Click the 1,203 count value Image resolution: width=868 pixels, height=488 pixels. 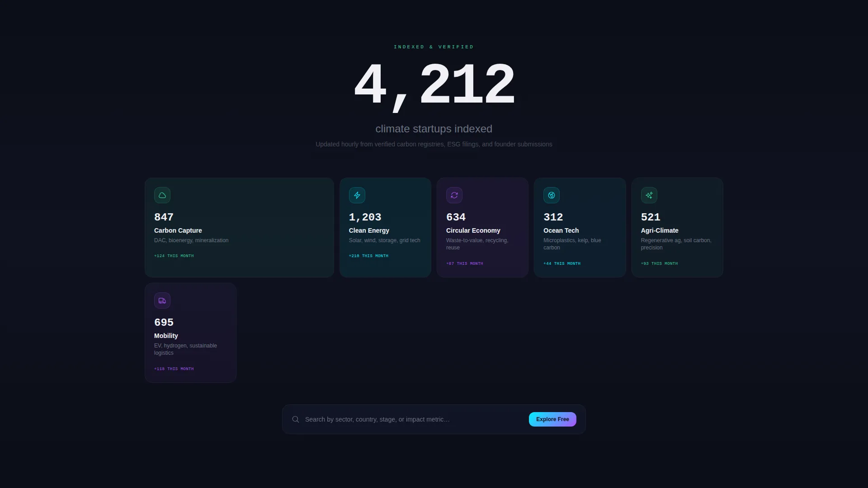coord(365,217)
